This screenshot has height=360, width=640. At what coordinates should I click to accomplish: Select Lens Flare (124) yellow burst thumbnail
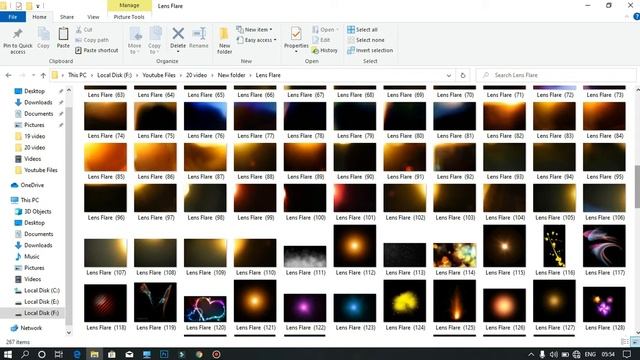404,301
